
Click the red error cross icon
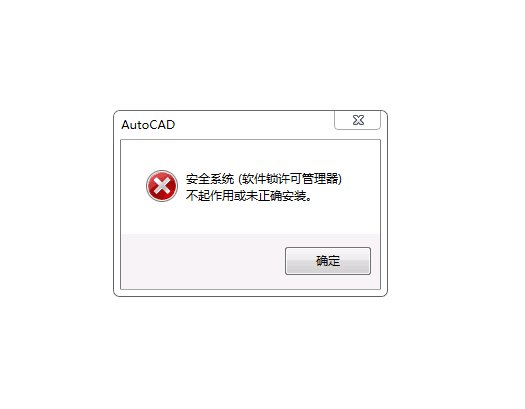coord(162,186)
